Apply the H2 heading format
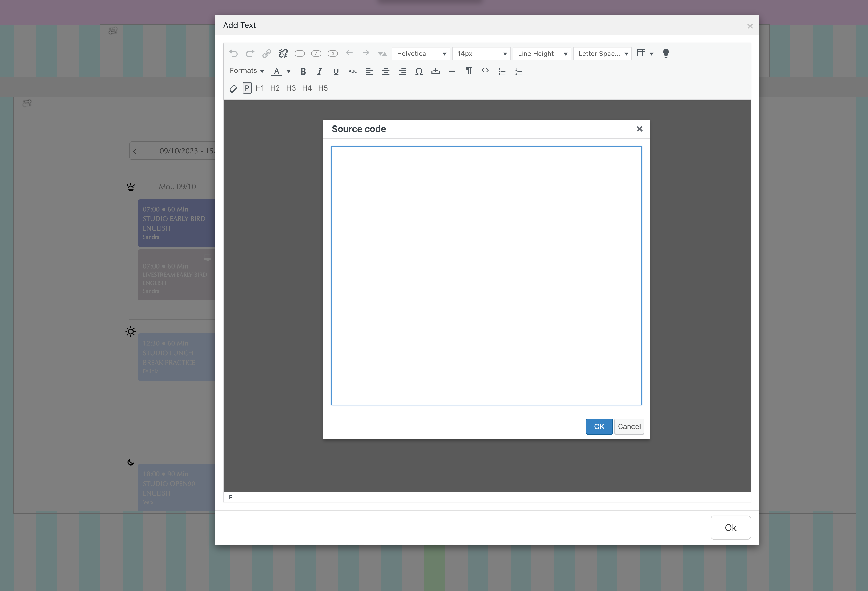This screenshot has width=868, height=591. (275, 88)
